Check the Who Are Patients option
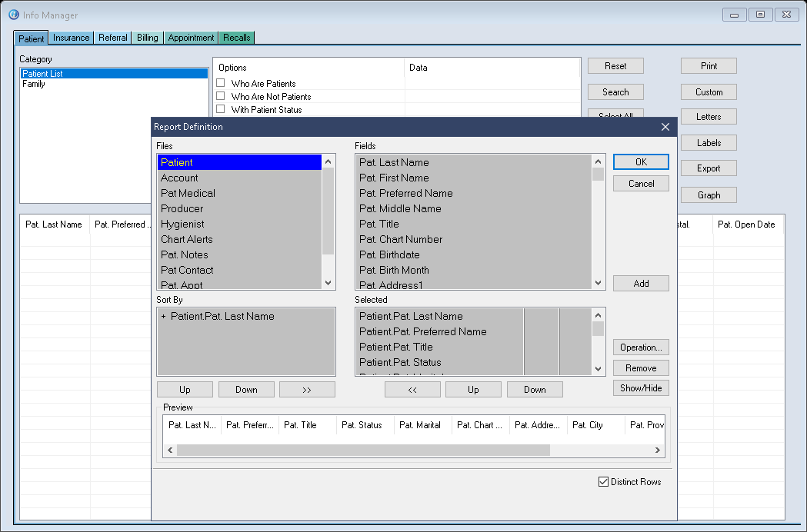The width and height of the screenshot is (807, 532). [221, 83]
